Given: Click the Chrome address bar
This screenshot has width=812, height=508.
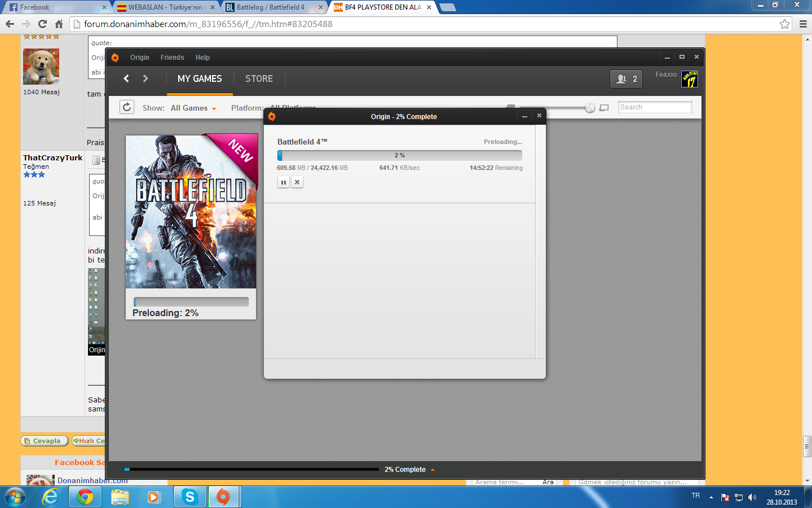Looking at the screenshot, I should click(431, 24).
